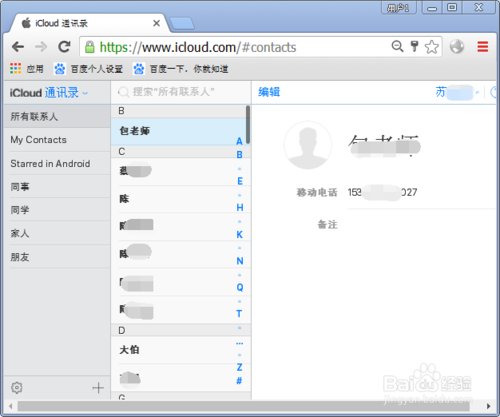Click the globe extension icon
Viewport: 500px width, 417px height.
(457, 46)
